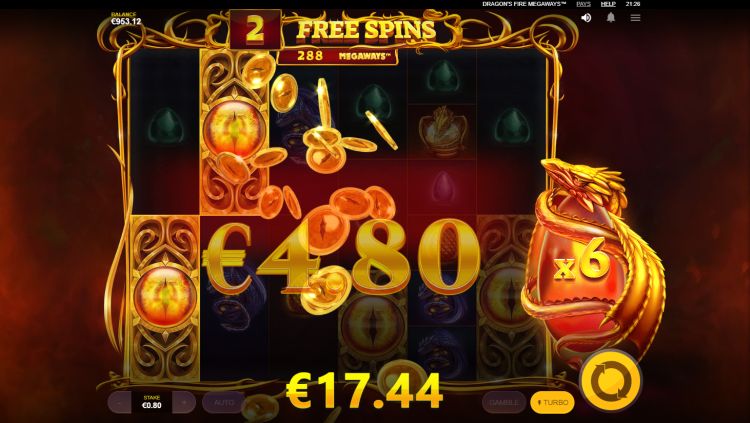750x423 pixels.
Task: Open the Help link
Action: click(608, 4)
